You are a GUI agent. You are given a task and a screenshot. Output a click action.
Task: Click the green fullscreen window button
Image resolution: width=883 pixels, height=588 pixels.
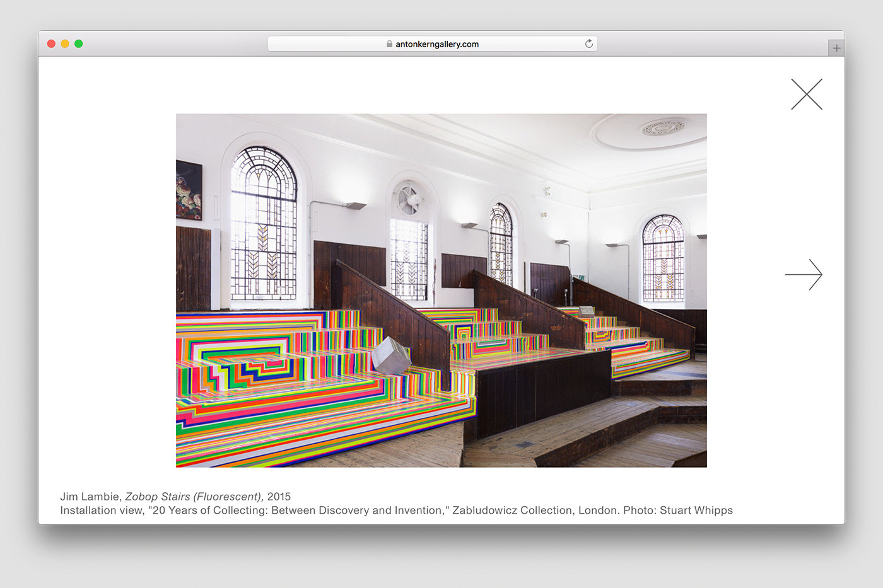click(x=79, y=43)
